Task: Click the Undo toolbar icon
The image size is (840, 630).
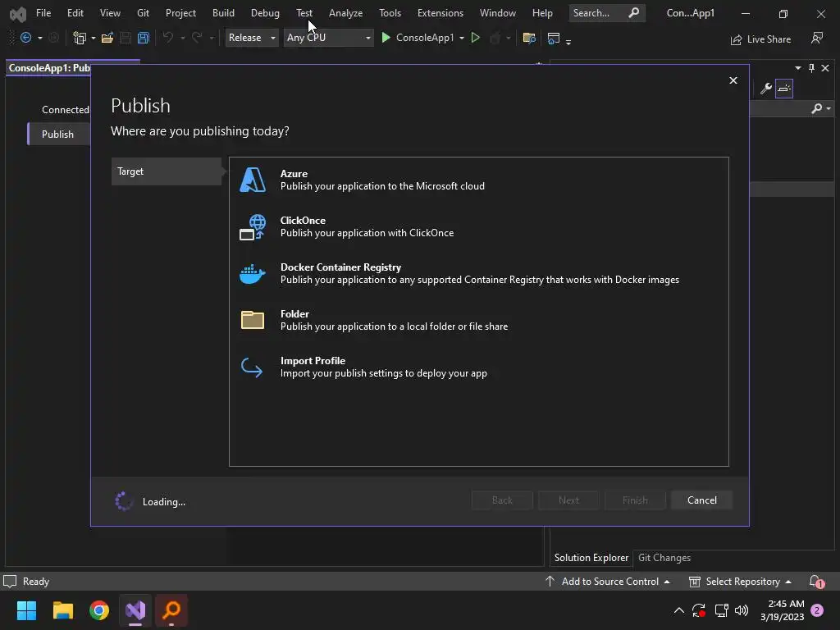Action: tap(167, 38)
